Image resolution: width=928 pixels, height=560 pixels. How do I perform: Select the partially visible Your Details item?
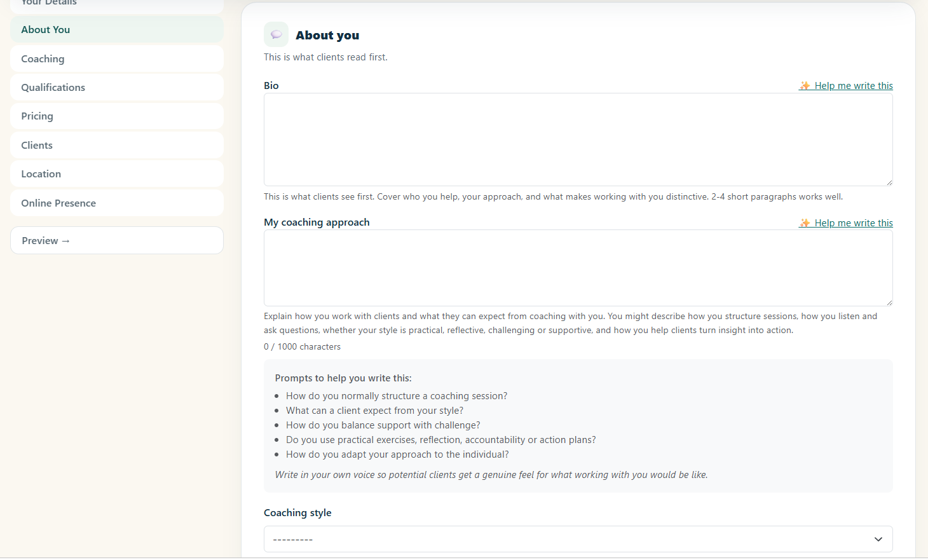click(x=117, y=5)
